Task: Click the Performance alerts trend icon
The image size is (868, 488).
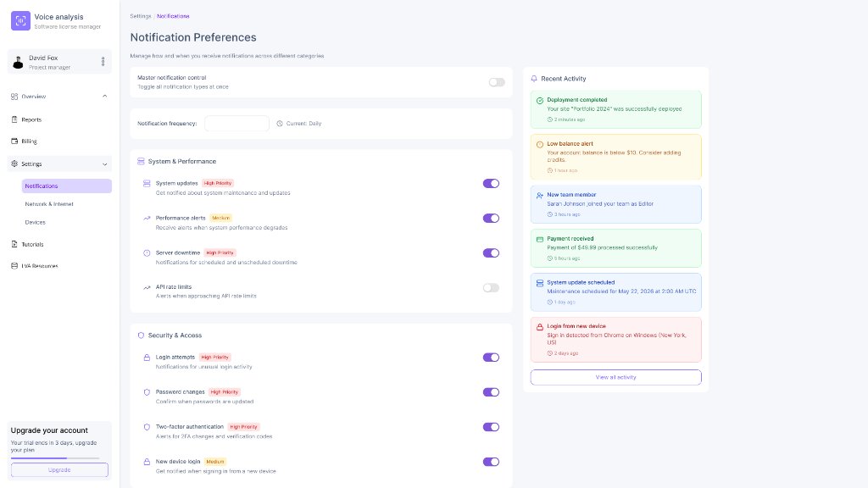Action: pos(147,218)
